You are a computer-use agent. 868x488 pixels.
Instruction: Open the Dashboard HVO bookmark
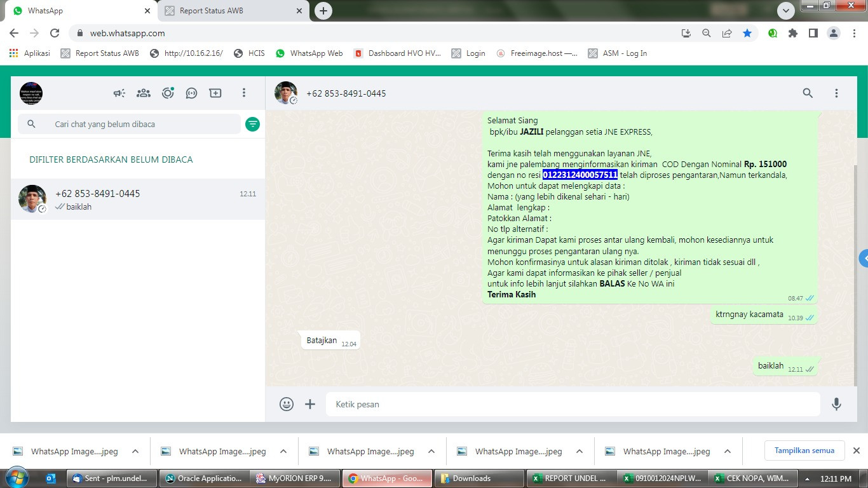coord(397,53)
